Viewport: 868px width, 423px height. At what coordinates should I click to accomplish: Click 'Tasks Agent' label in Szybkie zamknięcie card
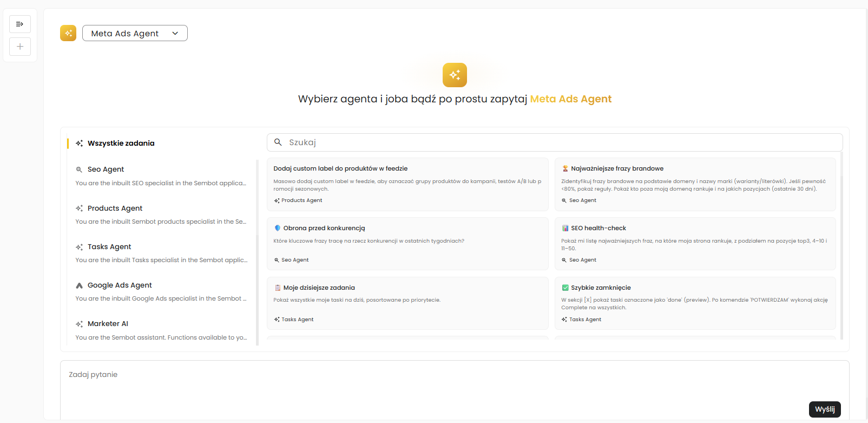pos(586,320)
